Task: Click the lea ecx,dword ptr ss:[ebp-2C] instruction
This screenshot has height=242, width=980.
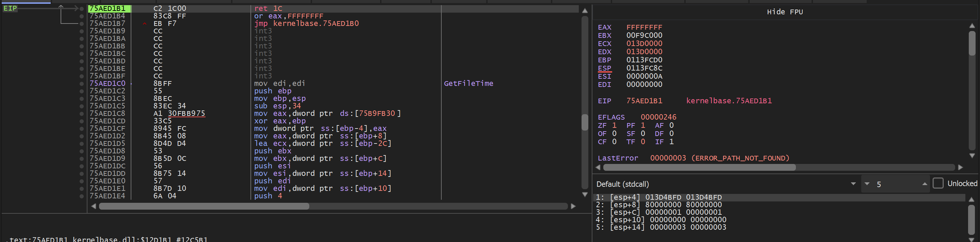Action: [323, 143]
